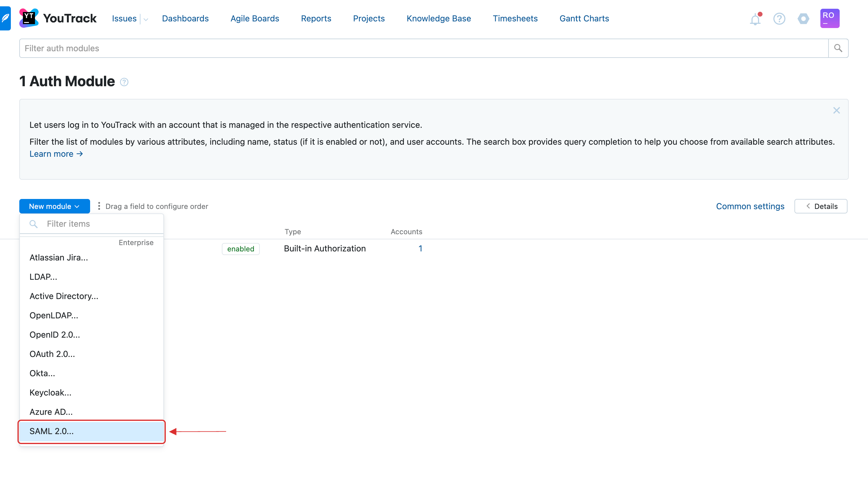Select Azure AD... module
Viewport: 868px width, 495px height.
click(x=92, y=412)
